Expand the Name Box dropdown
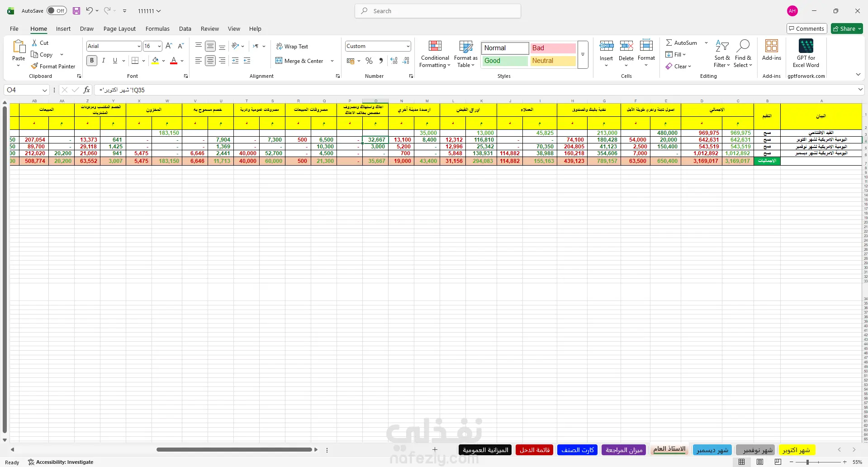 (x=44, y=90)
